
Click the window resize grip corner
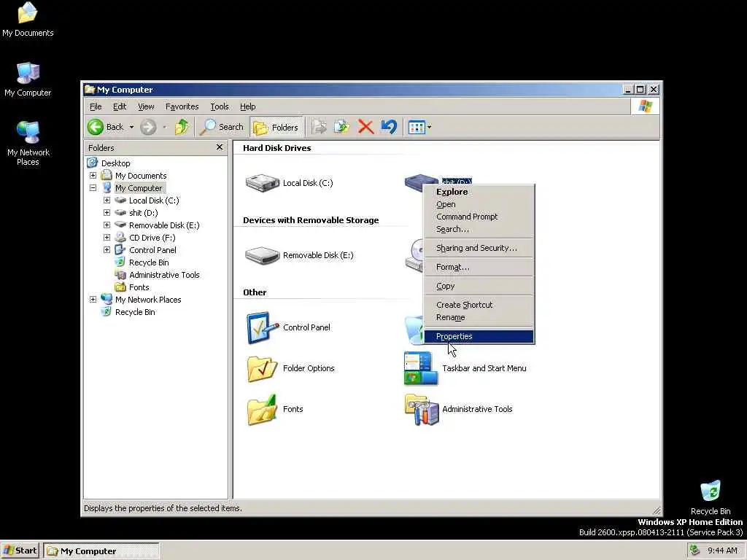(657, 510)
